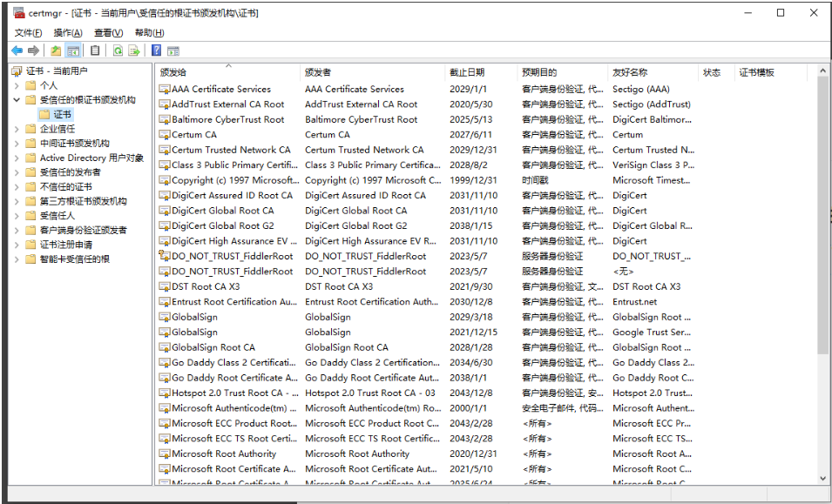Click key-certificate icon of first DO_NOT_TRUST_FiddlerRoot
The image size is (832, 504).
(x=165, y=256)
